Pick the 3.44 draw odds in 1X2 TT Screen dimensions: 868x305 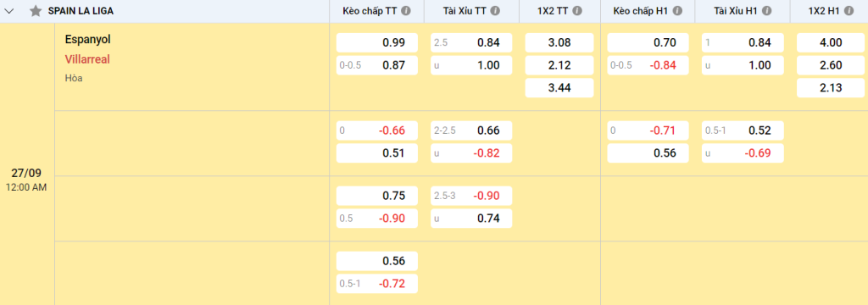559,87
